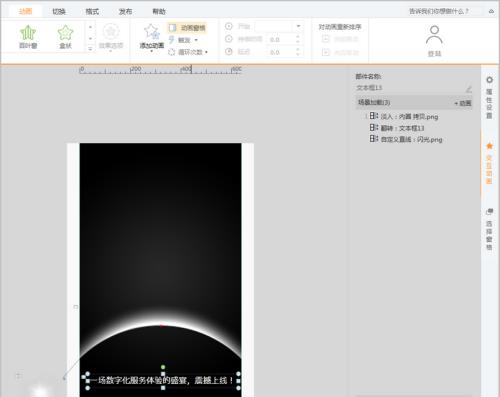
Task: Open the 效果选项 effect options
Action: tap(111, 37)
